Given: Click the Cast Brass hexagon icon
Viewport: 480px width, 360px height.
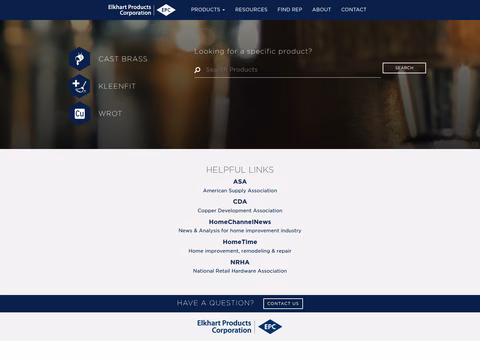Looking at the screenshot, I should pos(79,59).
